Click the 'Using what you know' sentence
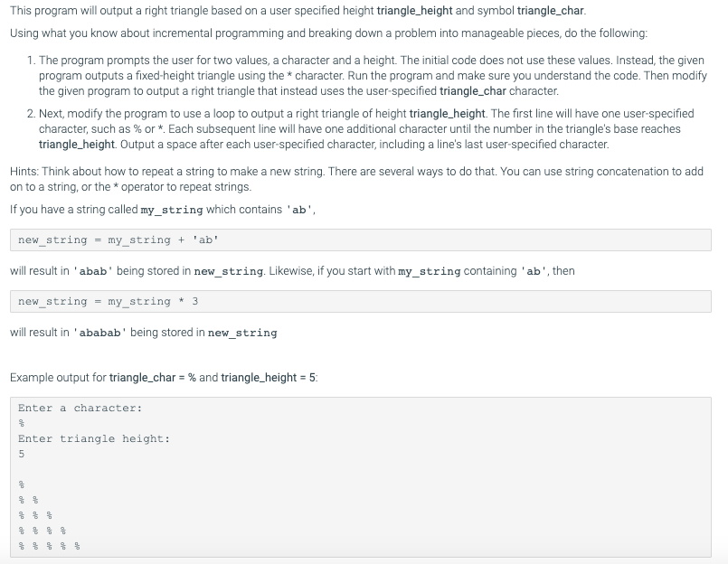728x564 pixels. click(x=328, y=33)
